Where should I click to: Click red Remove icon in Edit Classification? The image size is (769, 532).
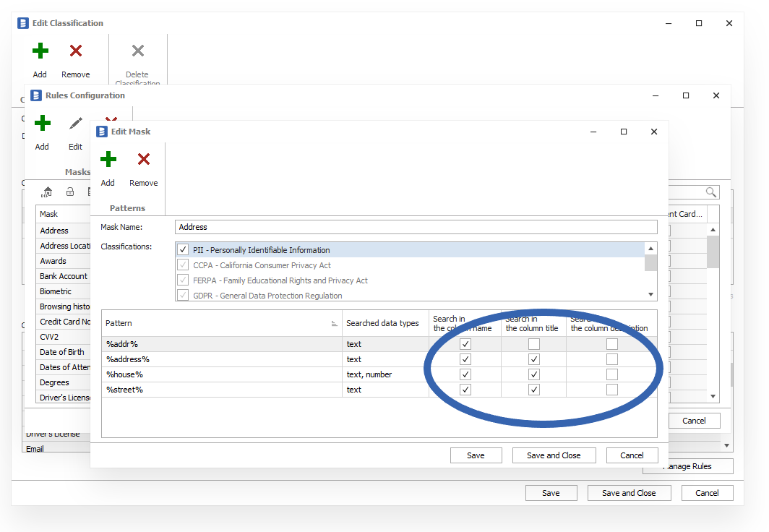(75, 51)
